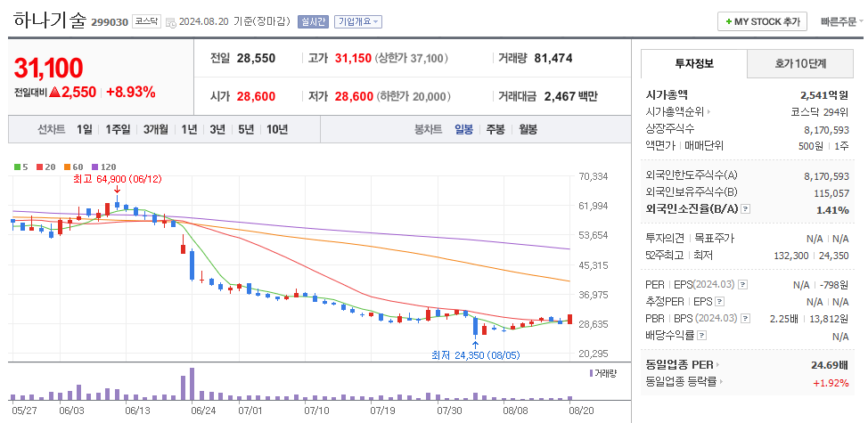Click the green 5-day moving average legend
The image size is (868, 423).
pos(20,167)
